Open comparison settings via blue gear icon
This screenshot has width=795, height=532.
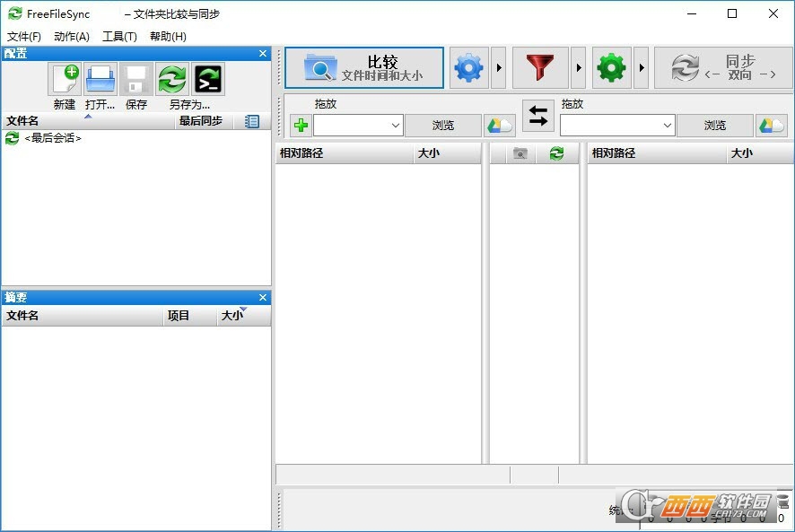click(468, 68)
